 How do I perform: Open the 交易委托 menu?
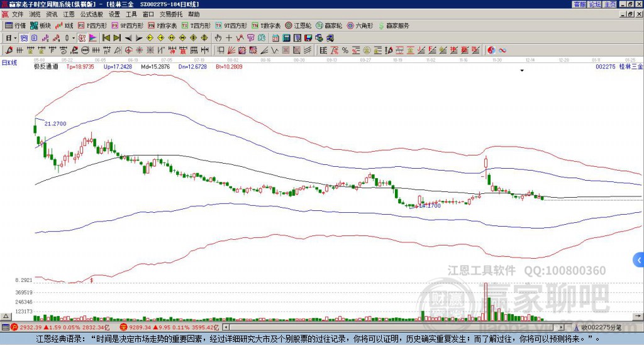tap(171, 14)
